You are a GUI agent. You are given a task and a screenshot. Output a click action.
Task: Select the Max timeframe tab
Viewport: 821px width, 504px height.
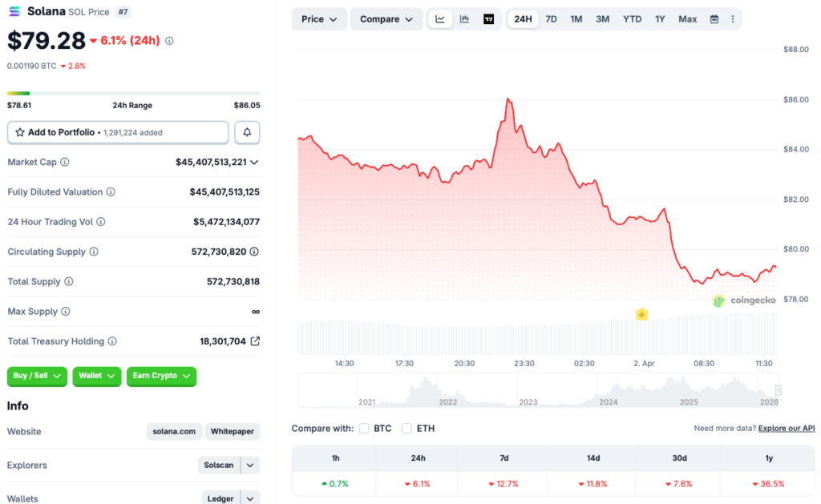tap(687, 18)
